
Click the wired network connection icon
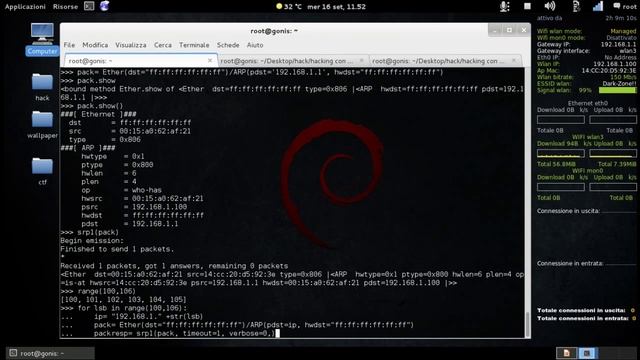pos(576,6)
